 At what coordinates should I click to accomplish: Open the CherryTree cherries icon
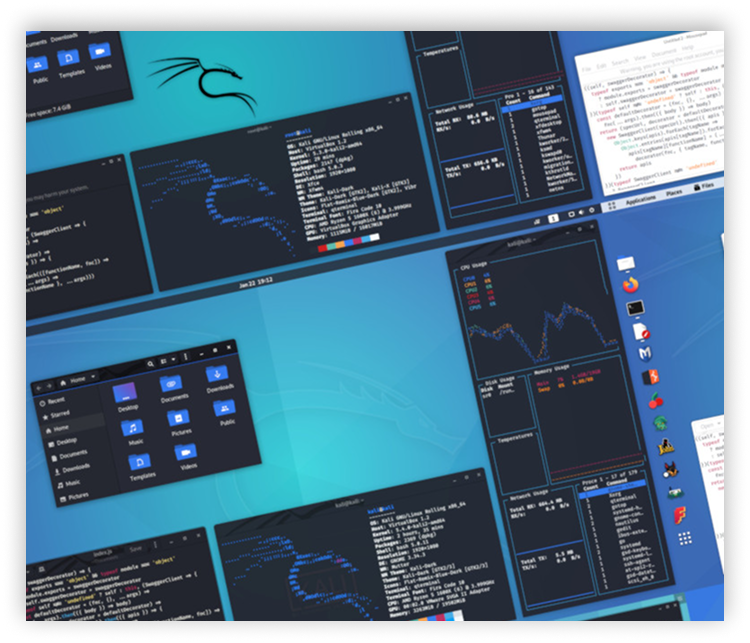(655, 400)
